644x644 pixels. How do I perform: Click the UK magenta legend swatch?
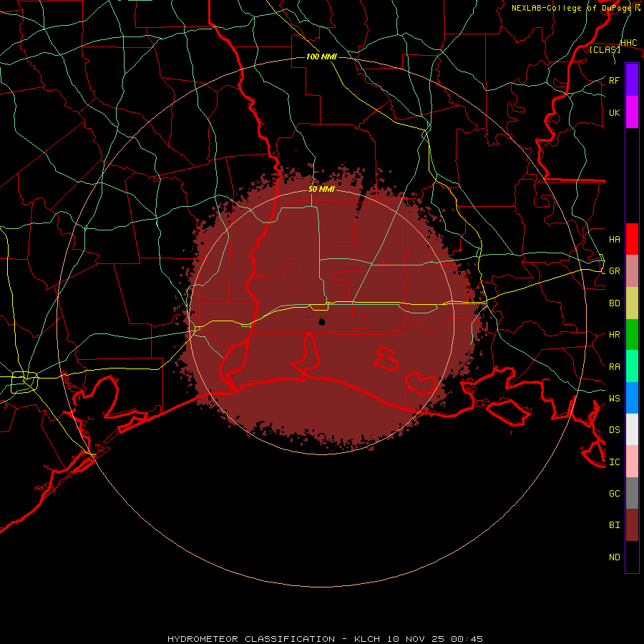click(x=632, y=112)
